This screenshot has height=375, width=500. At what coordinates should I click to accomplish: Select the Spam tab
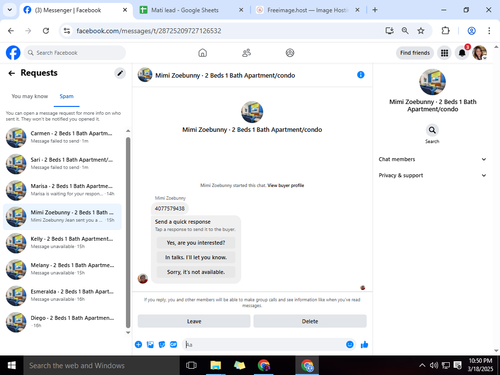(66, 96)
